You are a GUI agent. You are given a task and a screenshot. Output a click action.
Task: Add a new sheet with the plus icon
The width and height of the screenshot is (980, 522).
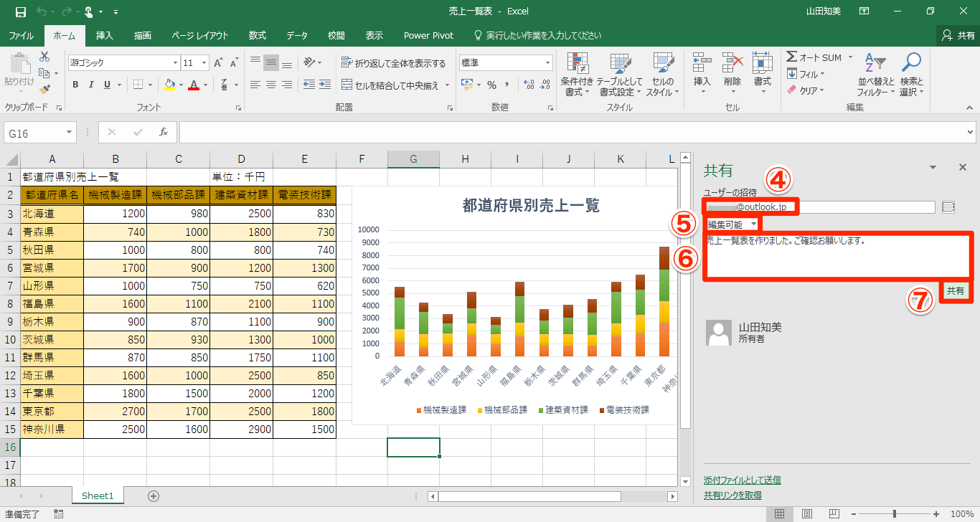click(153, 495)
